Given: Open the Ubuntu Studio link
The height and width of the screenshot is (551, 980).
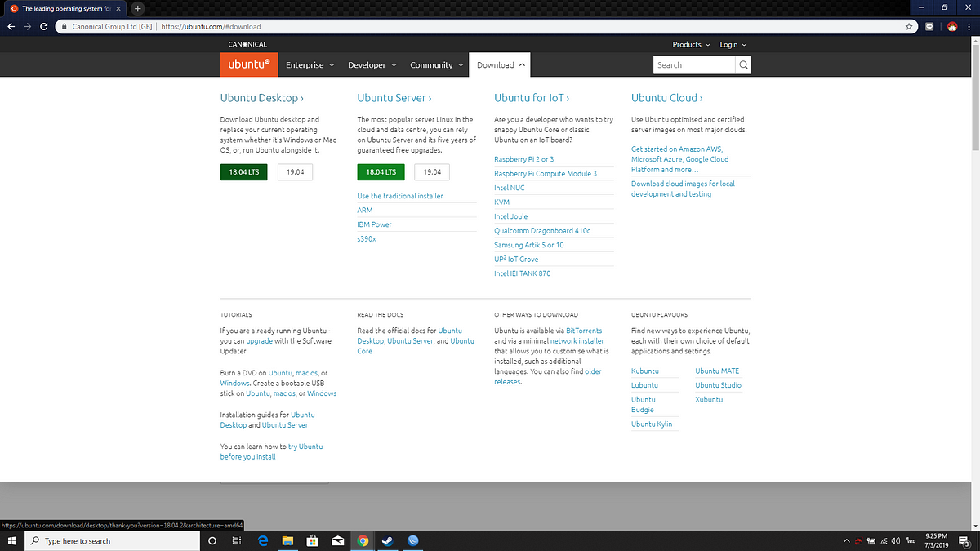Looking at the screenshot, I should (x=718, y=385).
